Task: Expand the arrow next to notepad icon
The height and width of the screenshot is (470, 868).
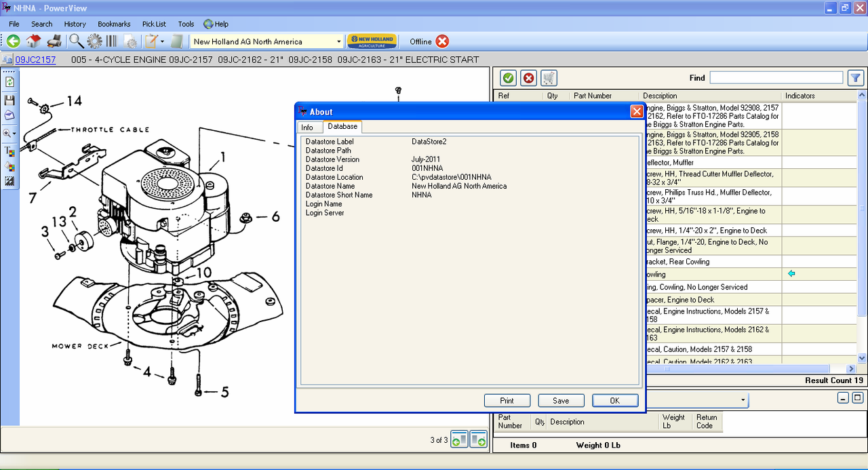Action: [x=163, y=42]
